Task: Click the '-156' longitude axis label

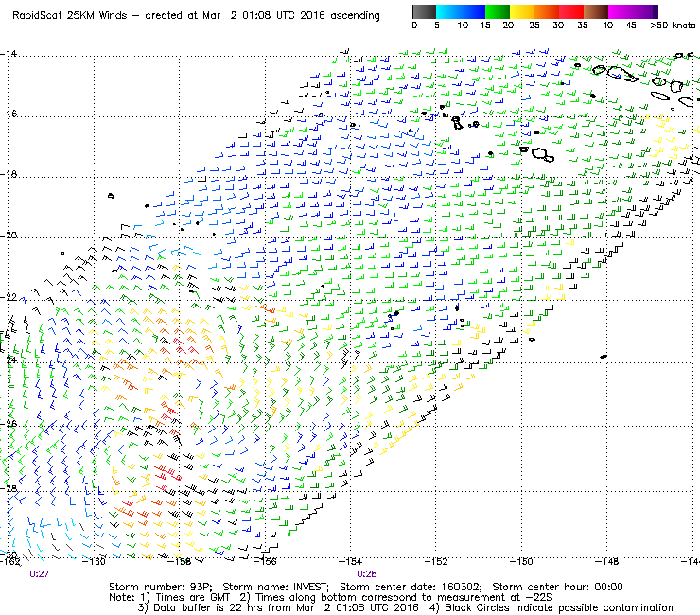Action: point(265,561)
